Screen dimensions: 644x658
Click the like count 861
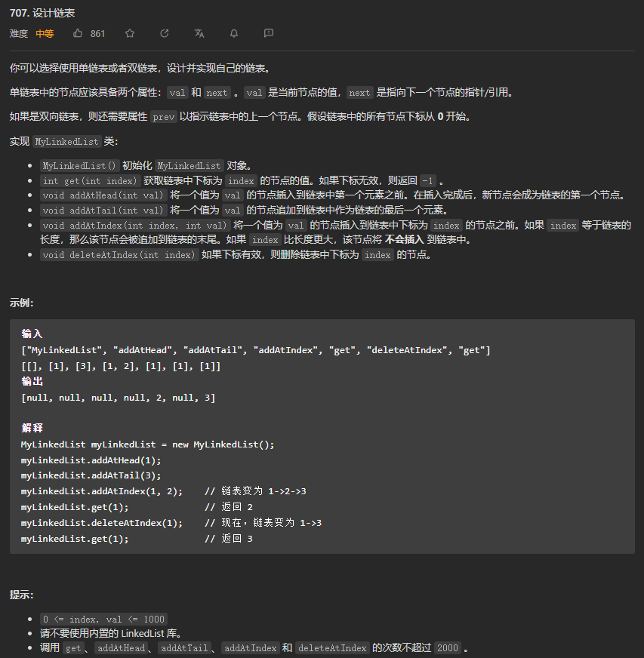click(98, 33)
